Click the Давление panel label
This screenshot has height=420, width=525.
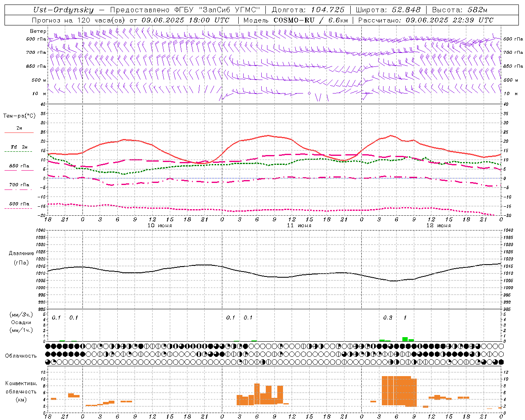click(21, 253)
